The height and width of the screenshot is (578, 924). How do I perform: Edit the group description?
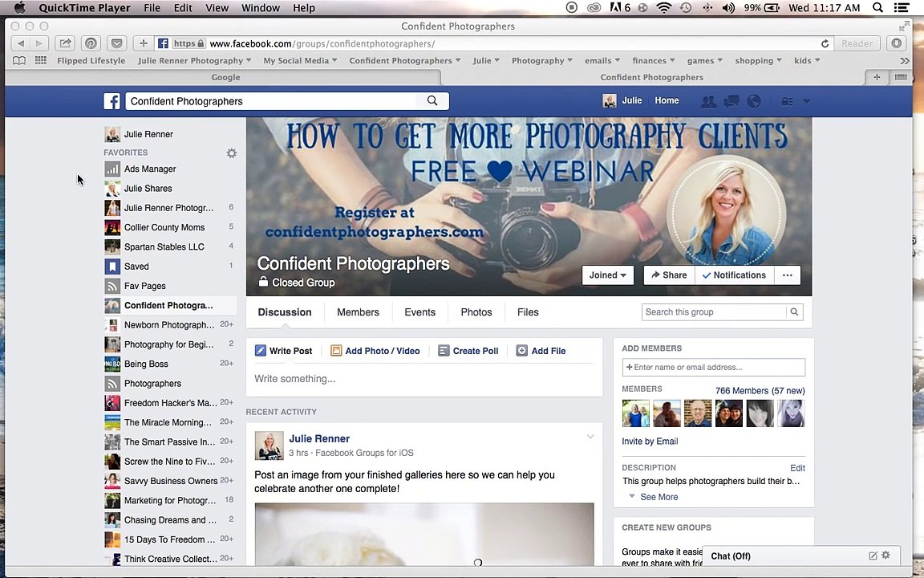click(797, 468)
